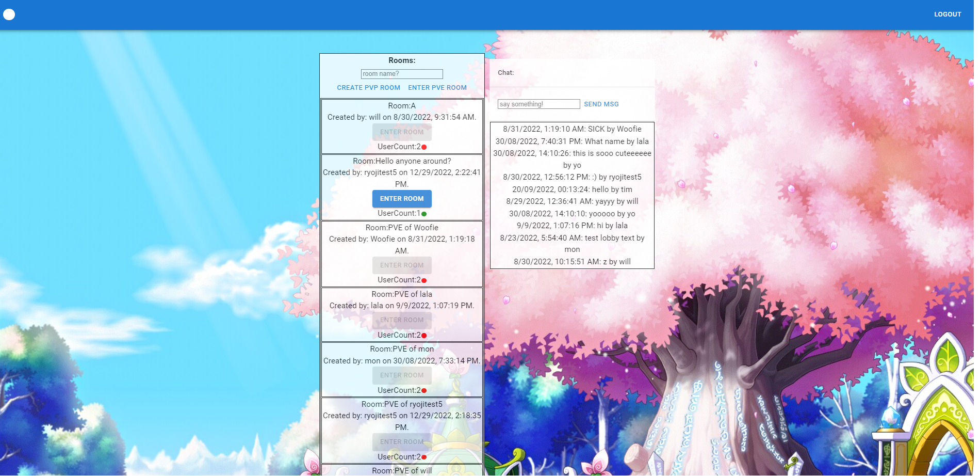Click the 'Chat:' label

pos(505,73)
